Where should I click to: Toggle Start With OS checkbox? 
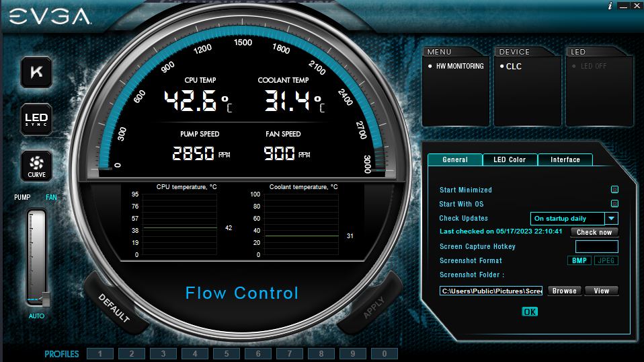click(x=614, y=203)
